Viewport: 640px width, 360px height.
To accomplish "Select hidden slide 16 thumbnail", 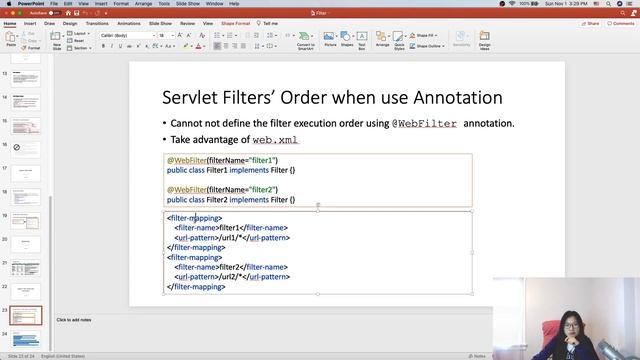I will click(26, 150).
